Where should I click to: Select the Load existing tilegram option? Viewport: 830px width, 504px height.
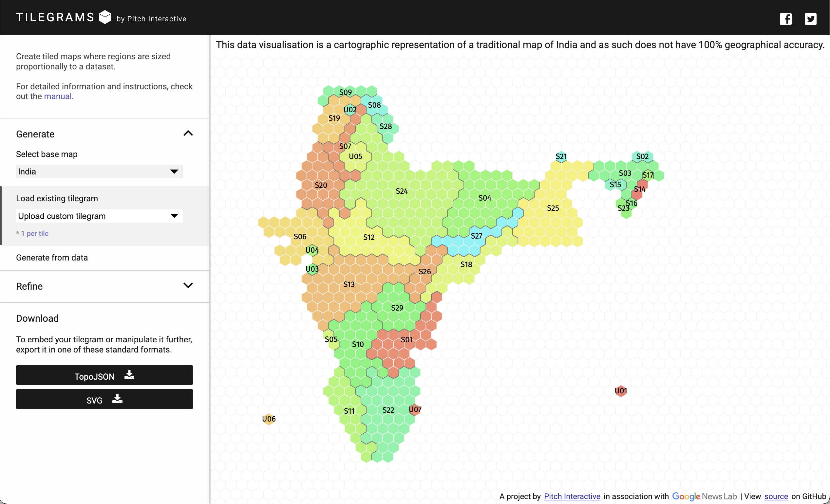coord(57,198)
